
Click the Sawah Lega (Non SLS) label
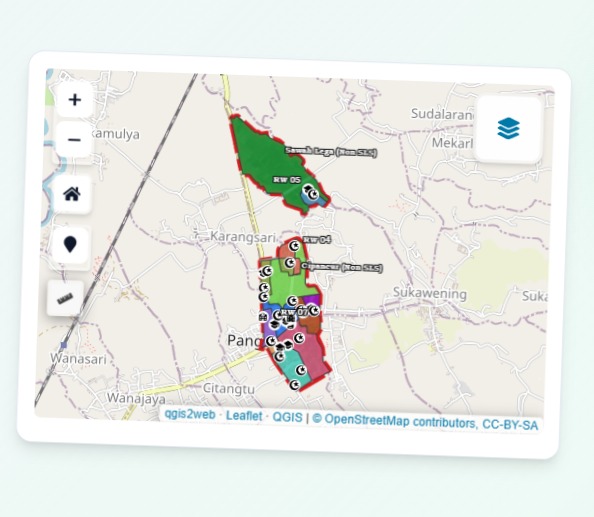(x=331, y=152)
